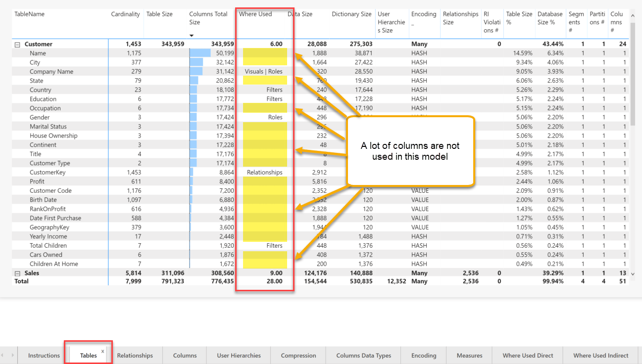642x364 pixels.
Task: Click the sort arrow under Columns Total Size
Action: [x=192, y=36]
